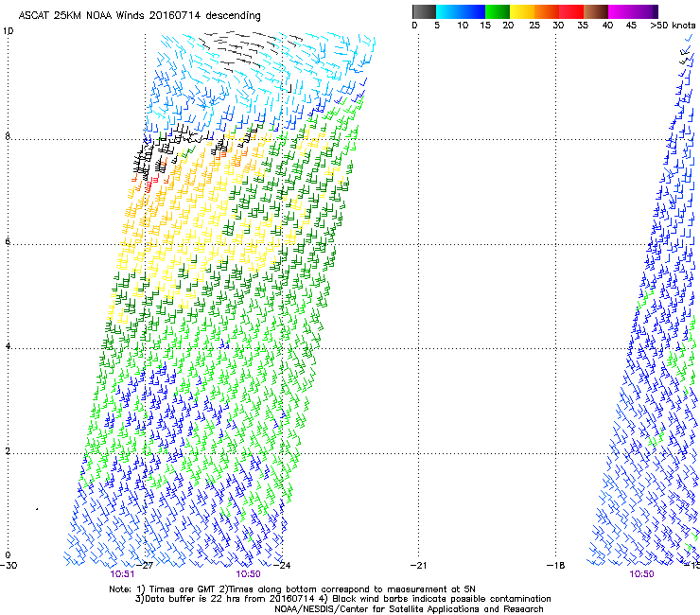Click the note line '3)Data buffer is 22 hrs'
700x615 pixels.
342,599
